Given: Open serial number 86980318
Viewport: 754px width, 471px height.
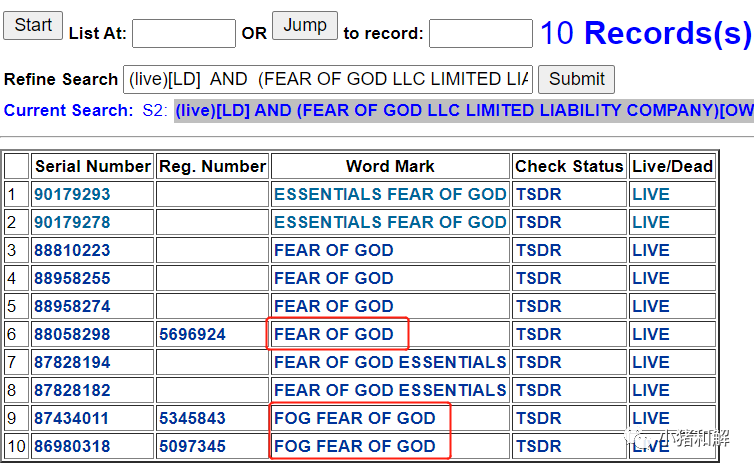Looking at the screenshot, I should (72, 446).
